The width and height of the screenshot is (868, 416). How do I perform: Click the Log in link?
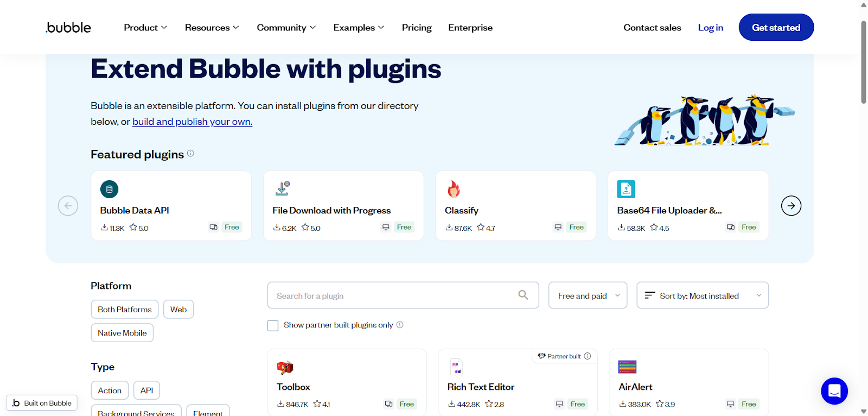coord(711,28)
